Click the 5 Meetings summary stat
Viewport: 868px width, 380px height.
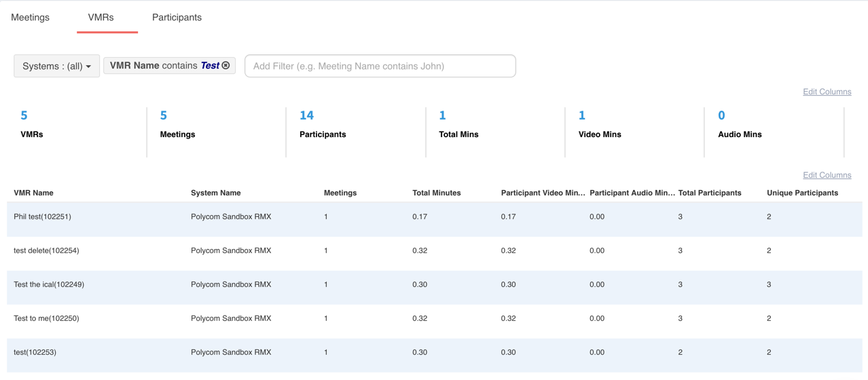(177, 124)
